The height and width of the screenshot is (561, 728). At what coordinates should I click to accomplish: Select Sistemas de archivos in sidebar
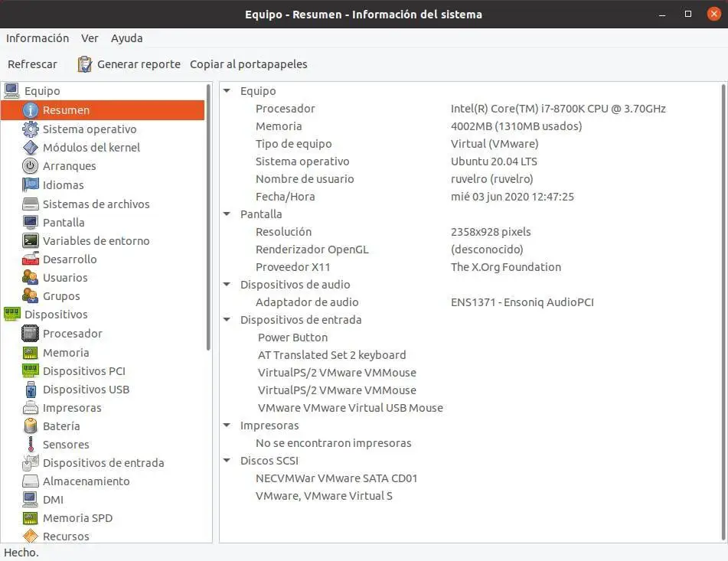96,204
